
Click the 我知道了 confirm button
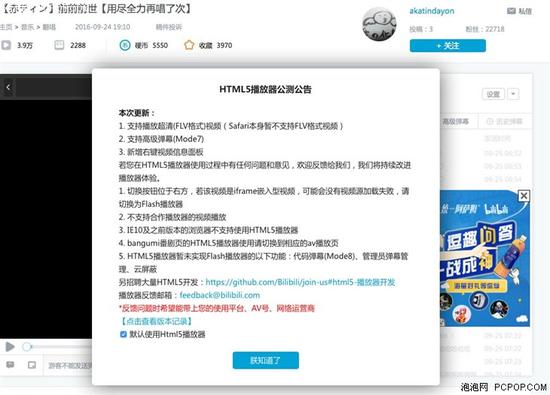[x=266, y=360]
